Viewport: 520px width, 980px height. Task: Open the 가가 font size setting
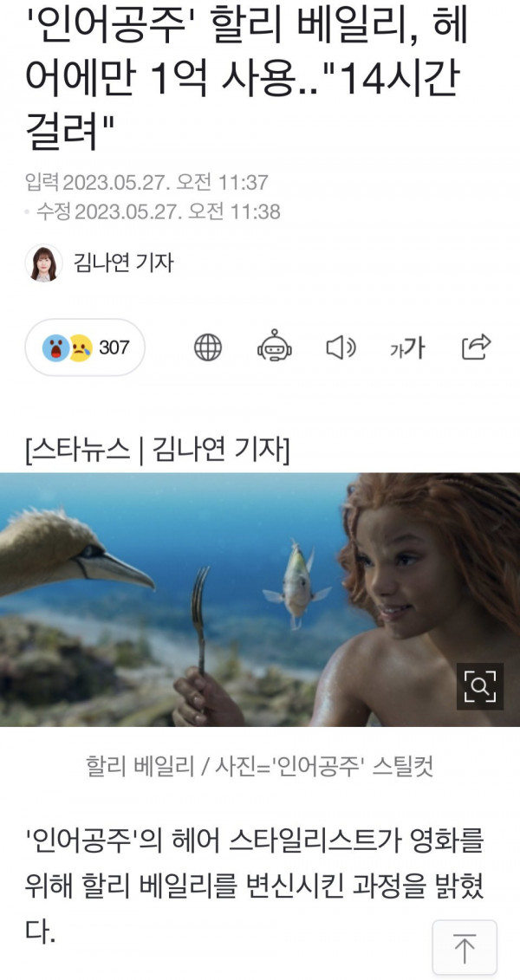click(x=407, y=347)
